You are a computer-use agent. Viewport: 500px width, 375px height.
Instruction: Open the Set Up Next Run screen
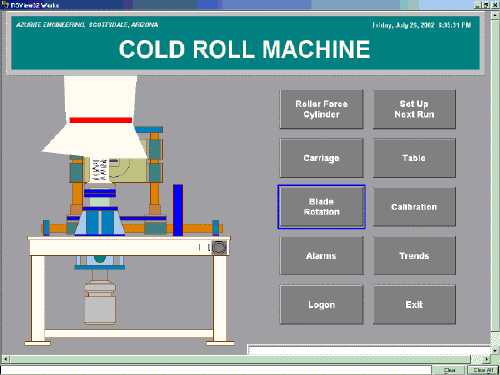click(414, 109)
